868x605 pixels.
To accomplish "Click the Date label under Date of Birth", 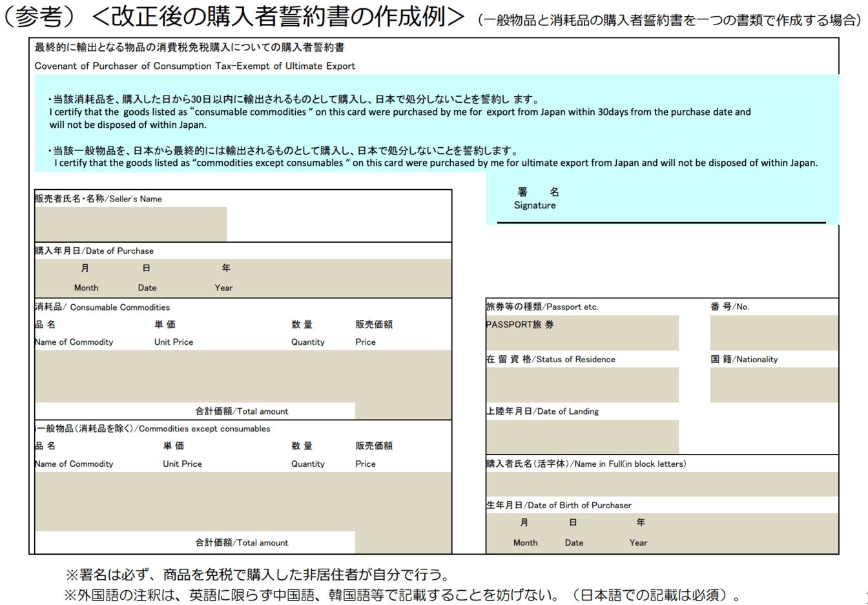I will pyautogui.click(x=574, y=543).
